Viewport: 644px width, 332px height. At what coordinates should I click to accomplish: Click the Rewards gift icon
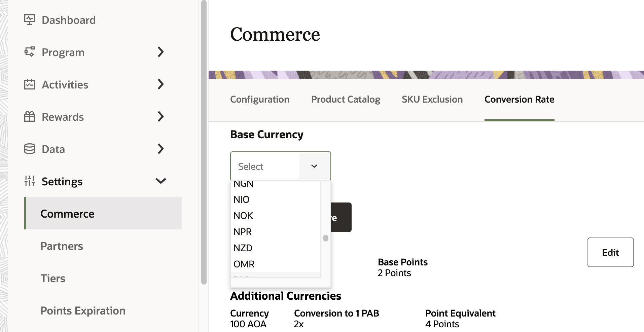point(30,117)
